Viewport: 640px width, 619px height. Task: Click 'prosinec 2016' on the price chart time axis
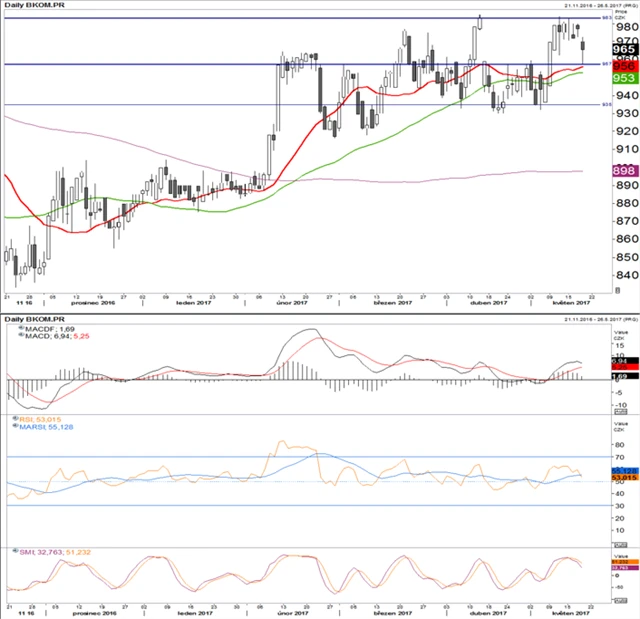pos(93,303)
